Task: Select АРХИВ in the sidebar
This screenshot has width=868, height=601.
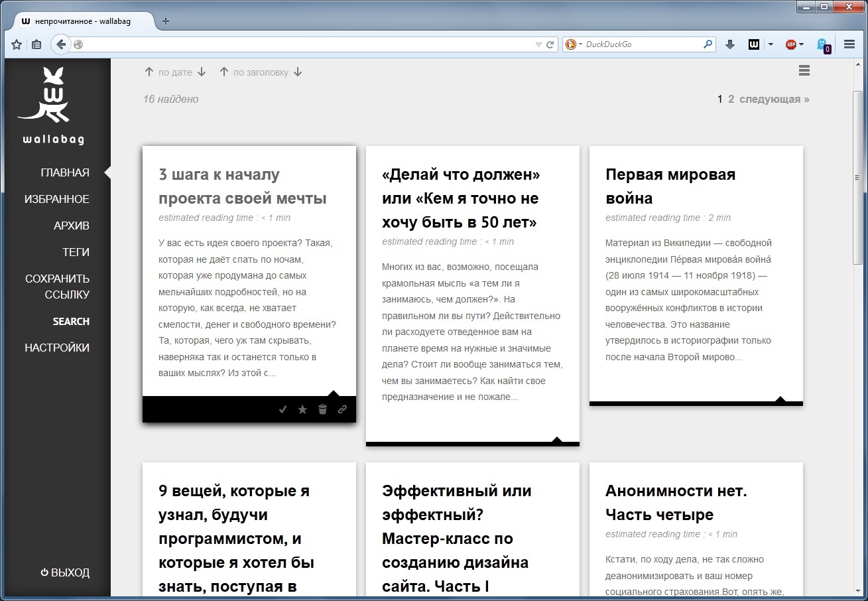Action: click(71, 226)
